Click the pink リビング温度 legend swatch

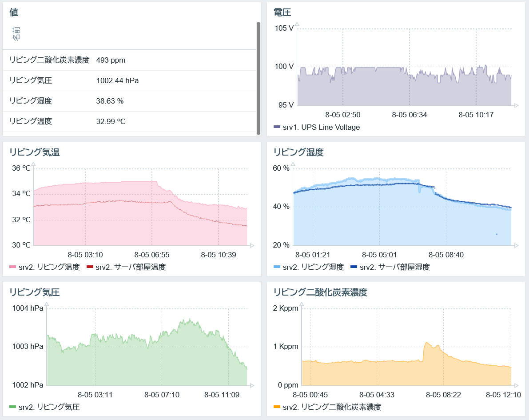point(13,267)
